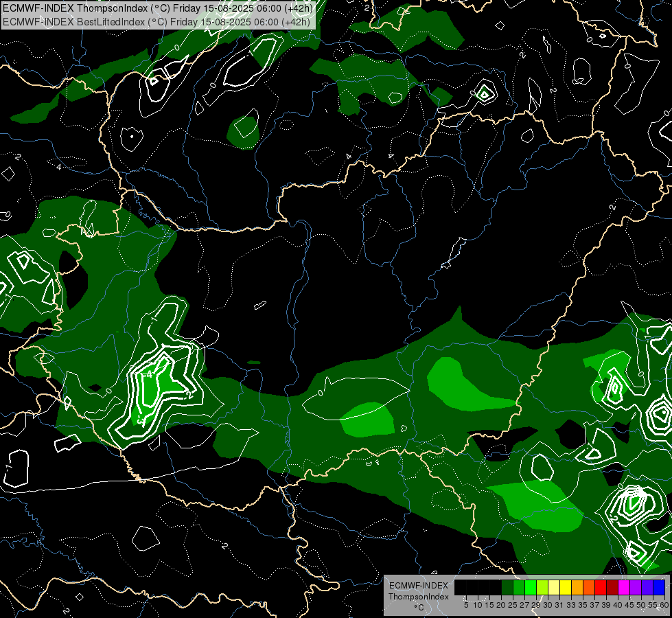The width and height of the screenshot is (672, 618).
Task: Click the blue 55–60 legend swatch
Action: click(x=659, y=587)
